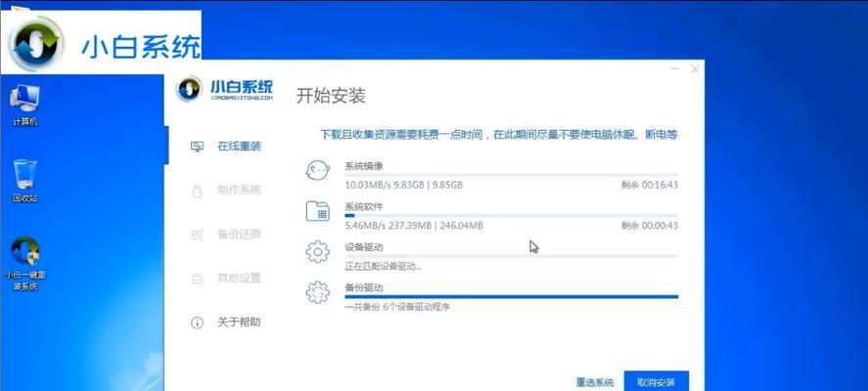Click the 系统镜像 face icon

pos(318,170)
